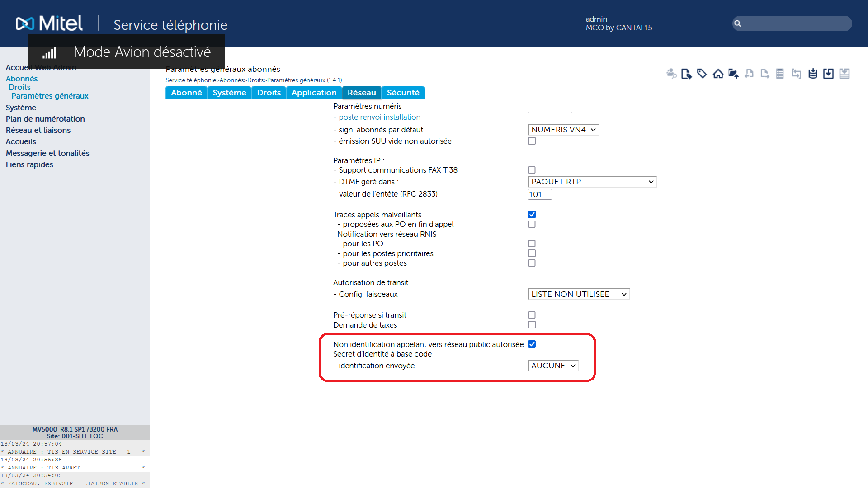This screenshot has width=868, height=488.
Task: Open the NUMERIS VN4 dropdown
Action: (563, 130)
